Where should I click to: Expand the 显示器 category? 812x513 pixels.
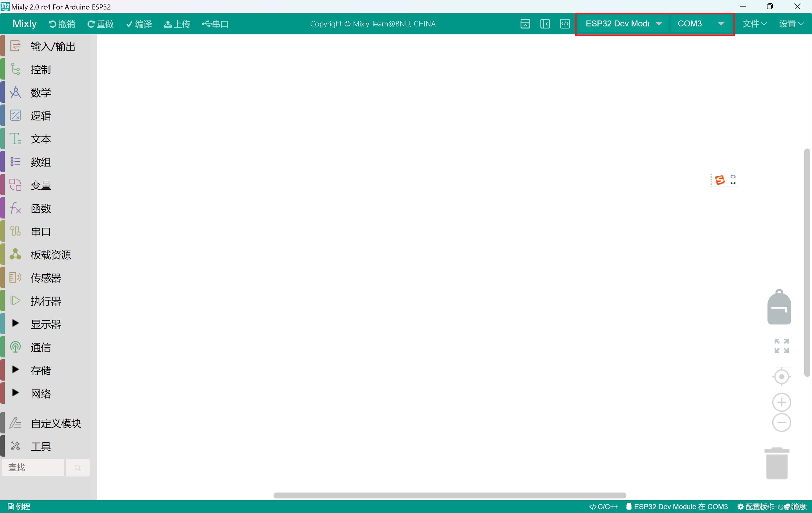[45, 324]
